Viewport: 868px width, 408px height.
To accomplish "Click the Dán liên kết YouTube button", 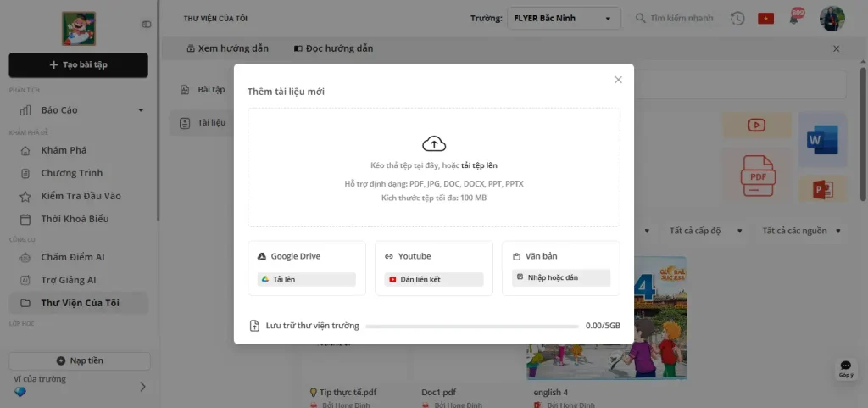I will pos(434,279).
